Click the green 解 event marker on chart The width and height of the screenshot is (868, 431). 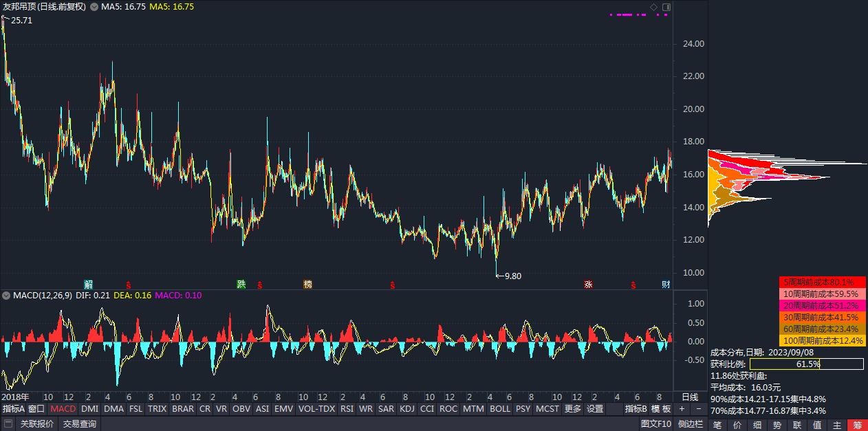88,285
